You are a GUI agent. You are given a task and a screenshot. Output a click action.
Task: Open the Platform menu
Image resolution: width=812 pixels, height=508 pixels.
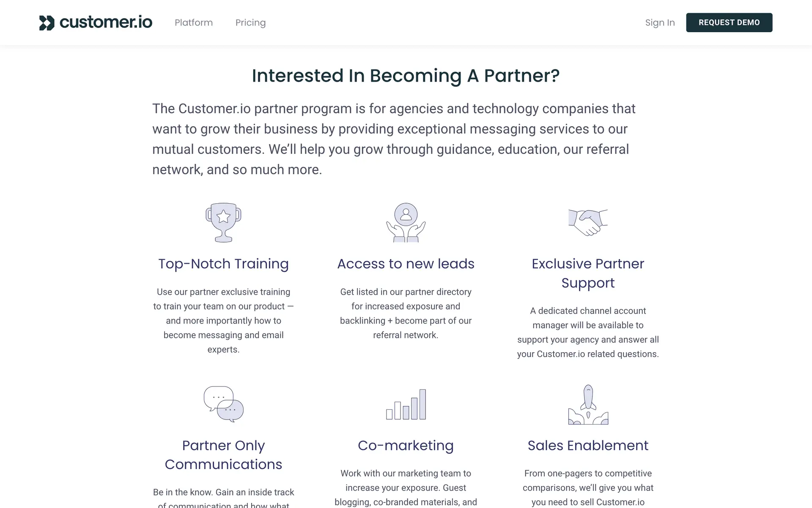tap(194, 23)
